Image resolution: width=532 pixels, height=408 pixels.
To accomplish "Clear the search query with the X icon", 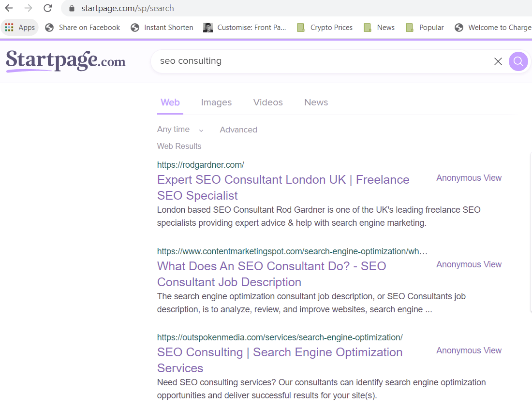I will click(498, 61).
